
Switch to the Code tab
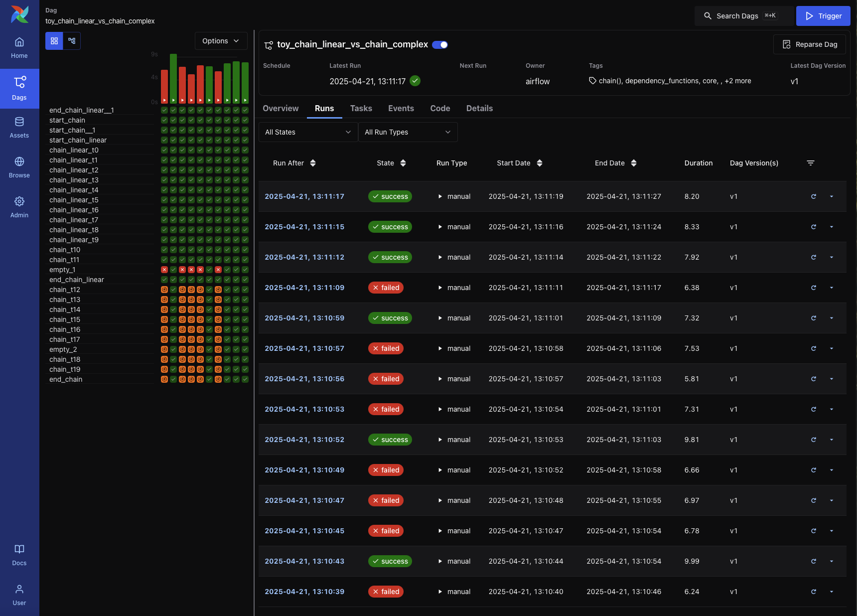click(440, 108)
